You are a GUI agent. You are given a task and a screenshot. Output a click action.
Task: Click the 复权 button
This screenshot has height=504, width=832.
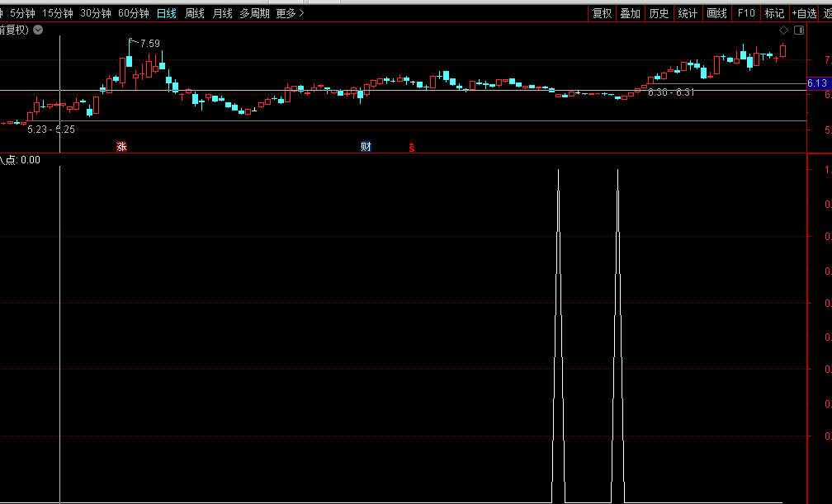point(602,13)
